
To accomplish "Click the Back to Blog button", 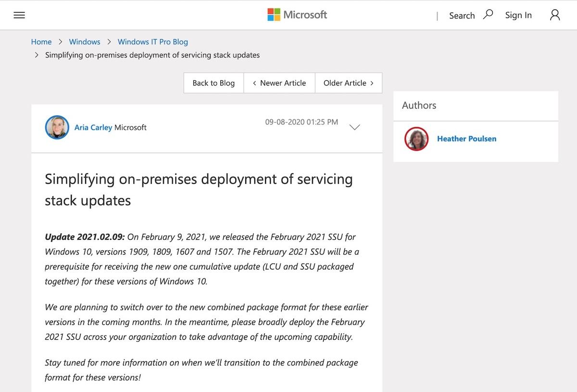I will (213, 83).
